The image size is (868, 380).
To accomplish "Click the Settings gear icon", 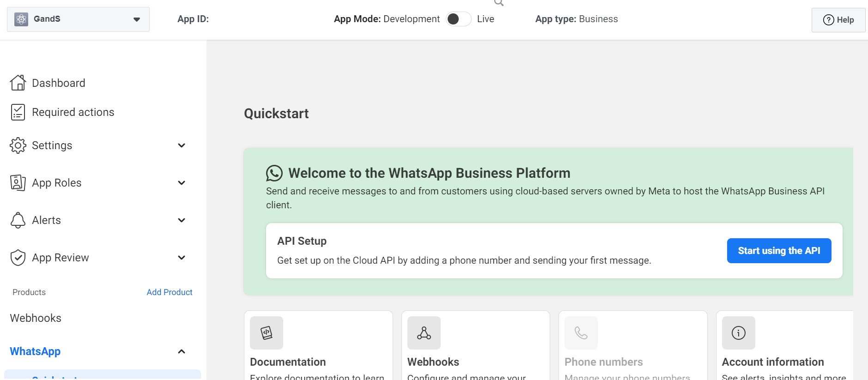I will pyautogui.click(x=18, y=145).
